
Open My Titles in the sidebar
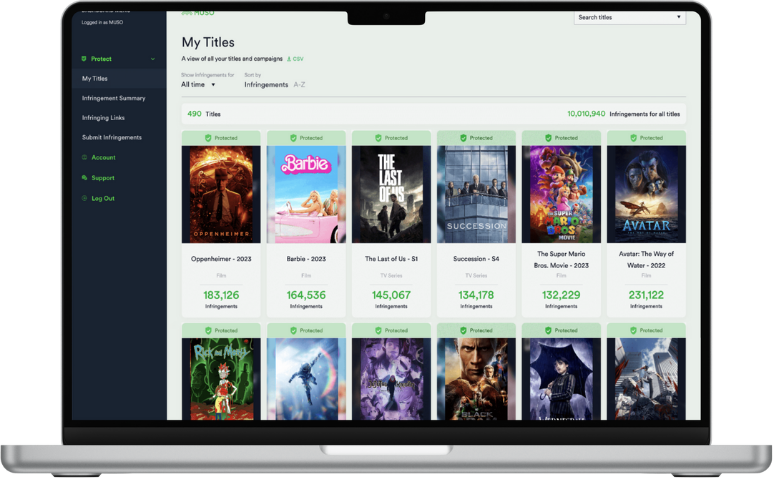click(95, 78)
